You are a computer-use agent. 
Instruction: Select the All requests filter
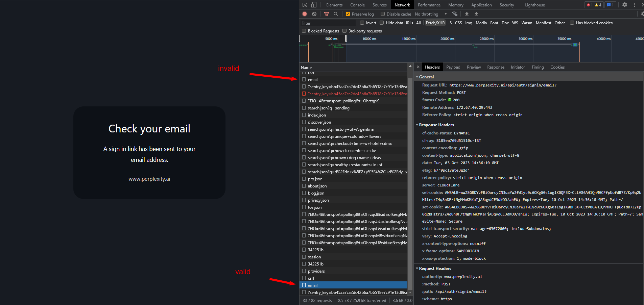click(418, 23)
